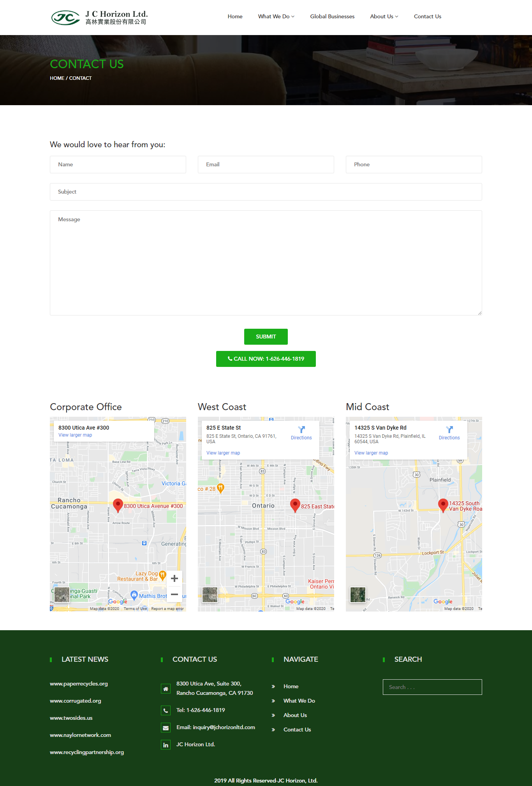Image resolution: width=532 pixels, height=786 pixels.
Task: Zoom in on Corporate Office map
Action: (x=174, y=578)
